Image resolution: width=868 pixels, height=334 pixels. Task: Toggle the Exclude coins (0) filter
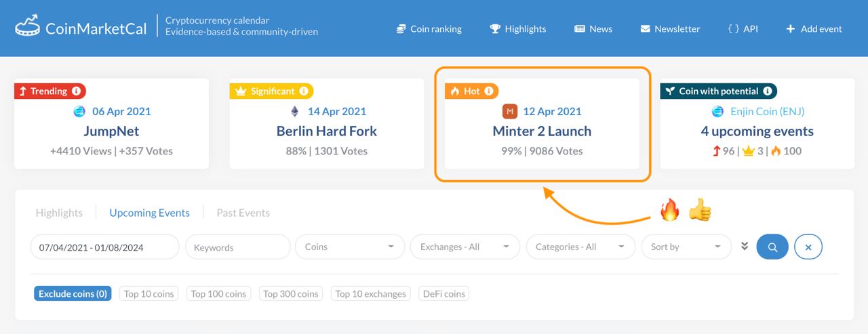[x=73, y=293]
